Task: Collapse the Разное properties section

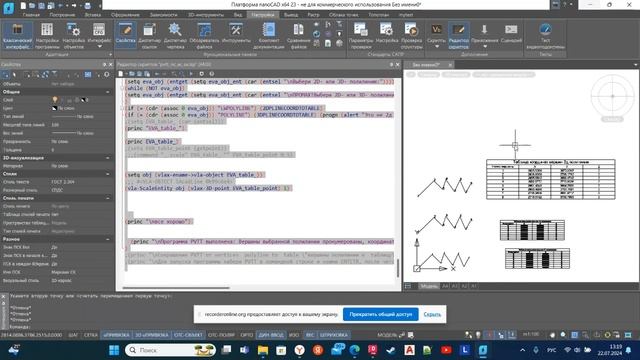Action: coord(108,239)
